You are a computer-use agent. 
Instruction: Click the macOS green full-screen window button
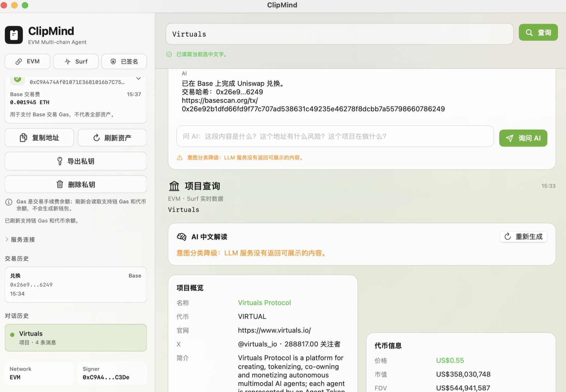click(x=25, y=5)
